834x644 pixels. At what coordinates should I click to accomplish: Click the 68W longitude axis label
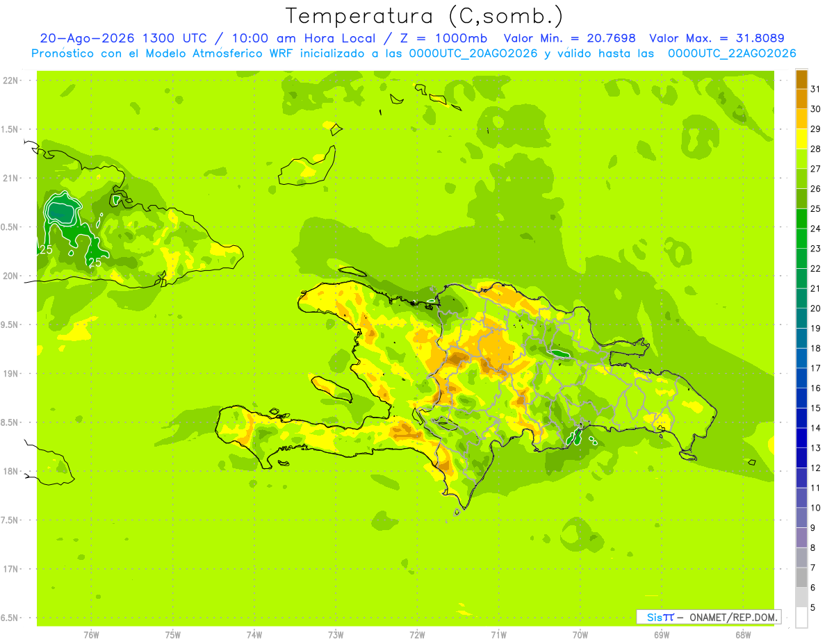743,634
